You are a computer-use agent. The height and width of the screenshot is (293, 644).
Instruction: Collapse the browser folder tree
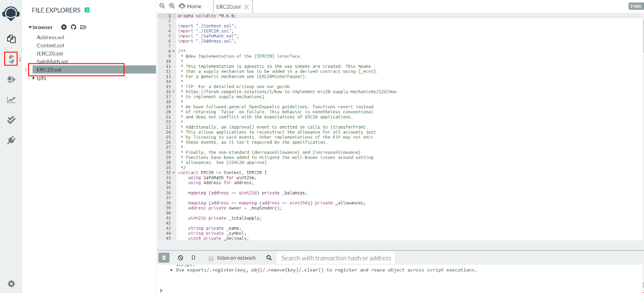(x=30, y=28)
